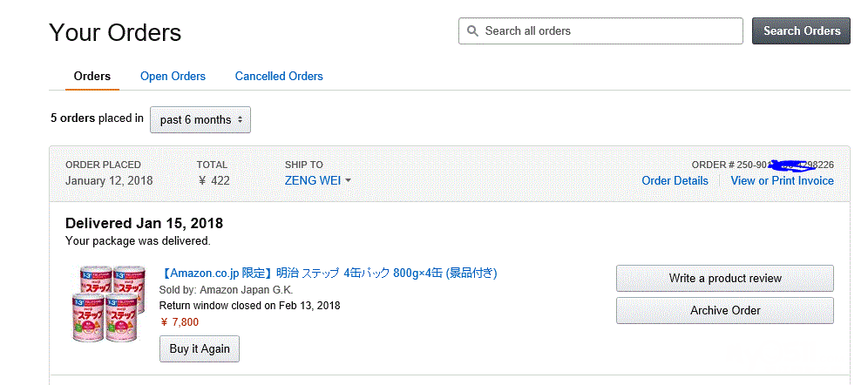Click the Archive Order button
This screenshot has width=868, height=385.
coord(725,310)
